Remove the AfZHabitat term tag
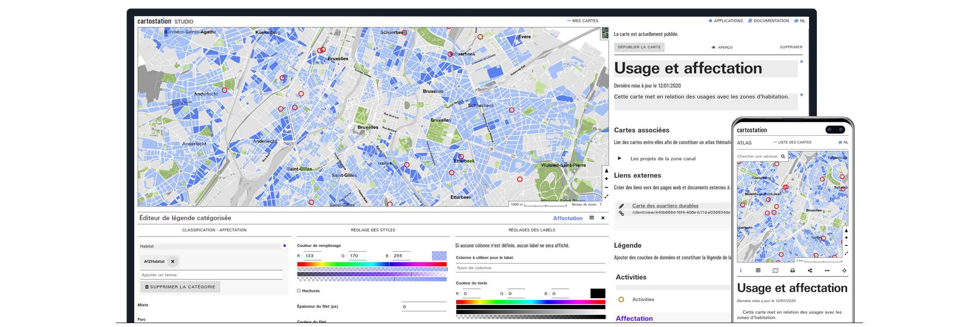The height and width of the screenshot is (327, 980). click(172, 262)
